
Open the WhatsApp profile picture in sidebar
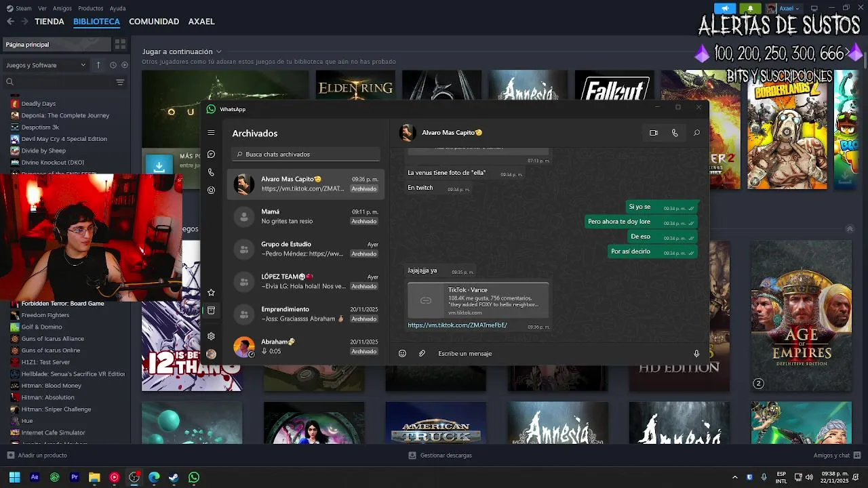(211, 354)
